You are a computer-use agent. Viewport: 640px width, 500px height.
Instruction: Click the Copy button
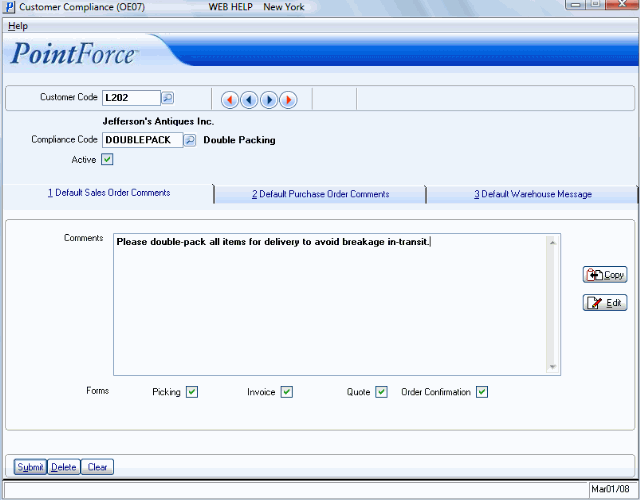(x=605, y=275)
